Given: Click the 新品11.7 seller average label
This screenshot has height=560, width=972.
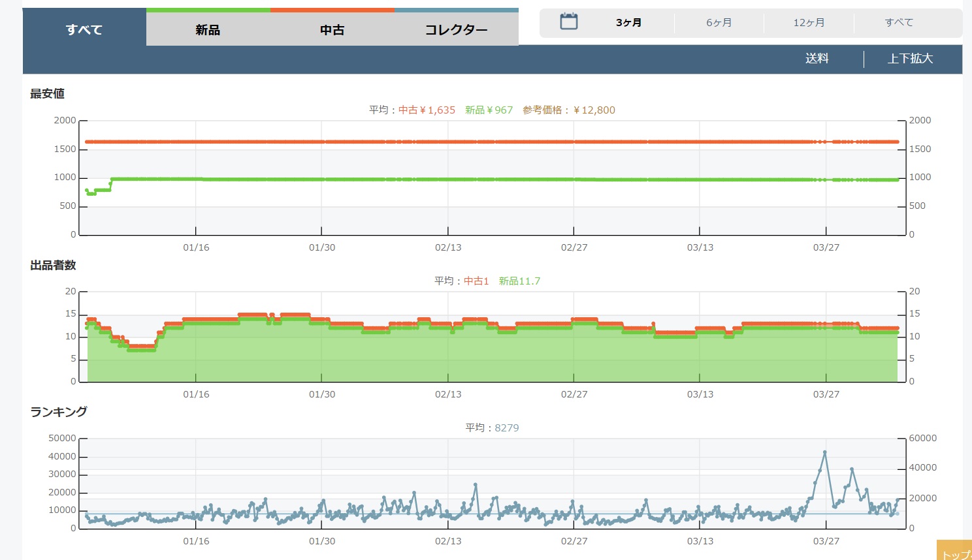Looking at the screenshot, I should [x=519, y=281].
